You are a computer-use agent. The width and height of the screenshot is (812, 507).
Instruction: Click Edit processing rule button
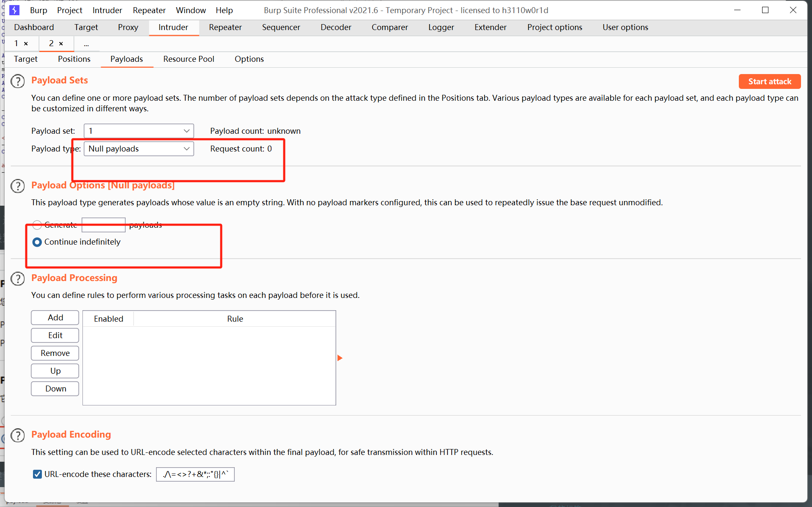(x=55, y=335)
